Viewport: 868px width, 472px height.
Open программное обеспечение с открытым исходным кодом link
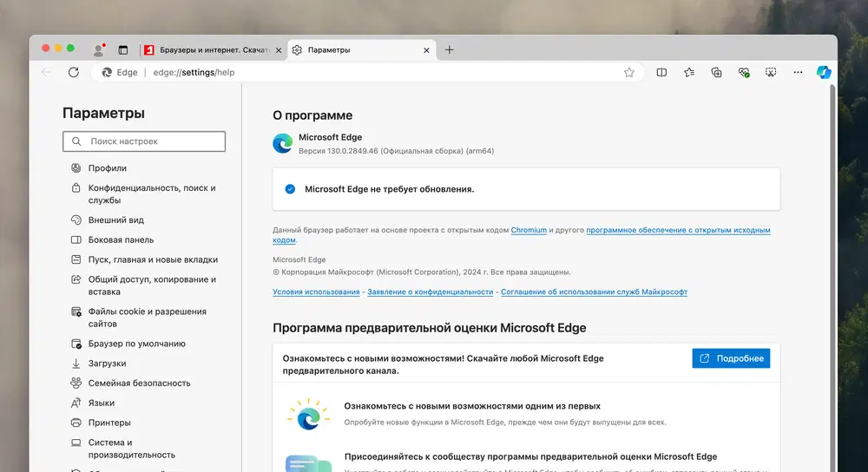point(678,230)
